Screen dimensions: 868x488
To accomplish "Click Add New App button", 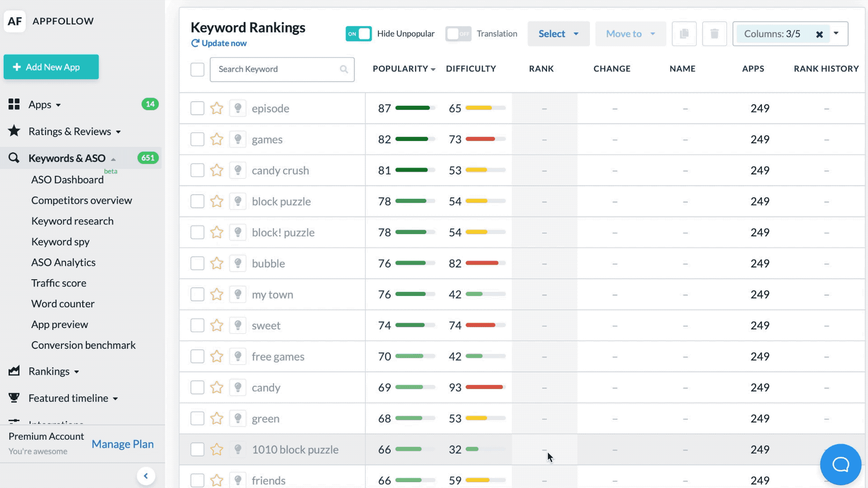I will point(51,67).
